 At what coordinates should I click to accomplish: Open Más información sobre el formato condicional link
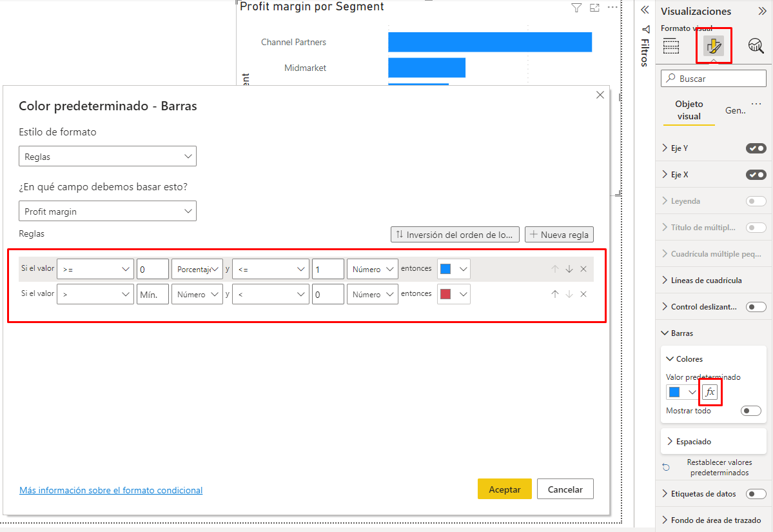(x=111, y=490)
